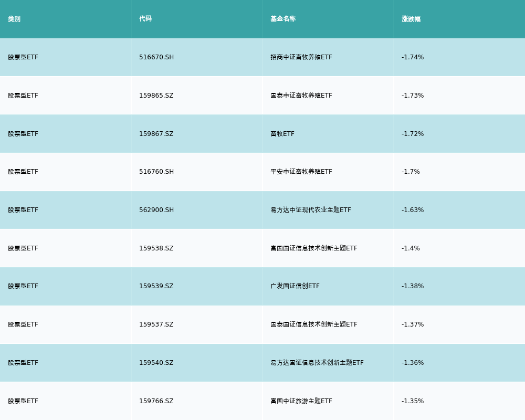Open the 畜牧ETF fund name
The width and height of the screenshot is (525, 420).
coord(282,134)
